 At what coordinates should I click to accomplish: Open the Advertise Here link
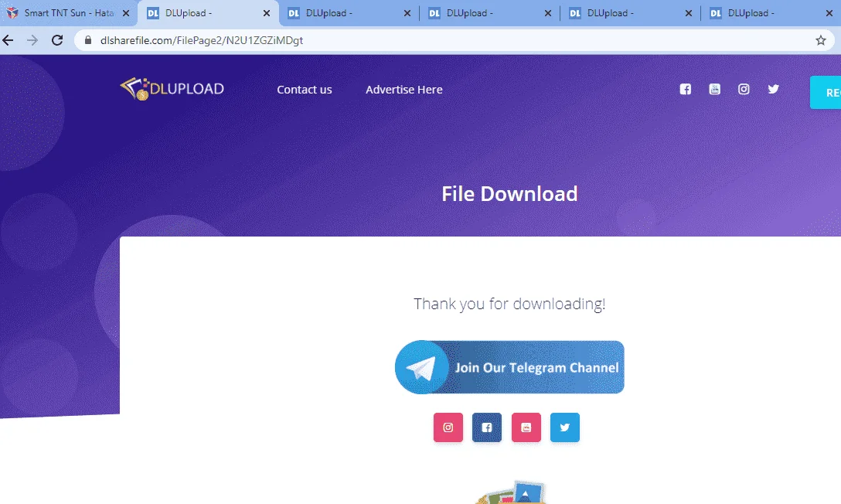click(403, 90)
